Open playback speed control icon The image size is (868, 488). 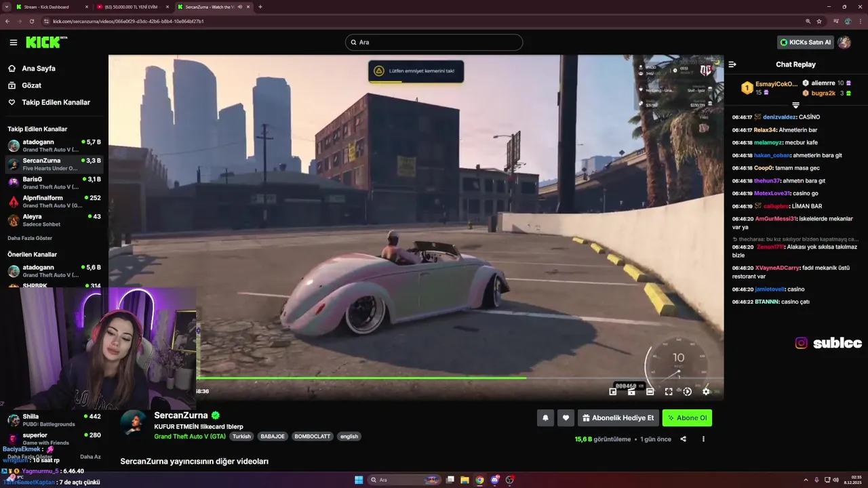pyautogui.click(x=687, y=392)
